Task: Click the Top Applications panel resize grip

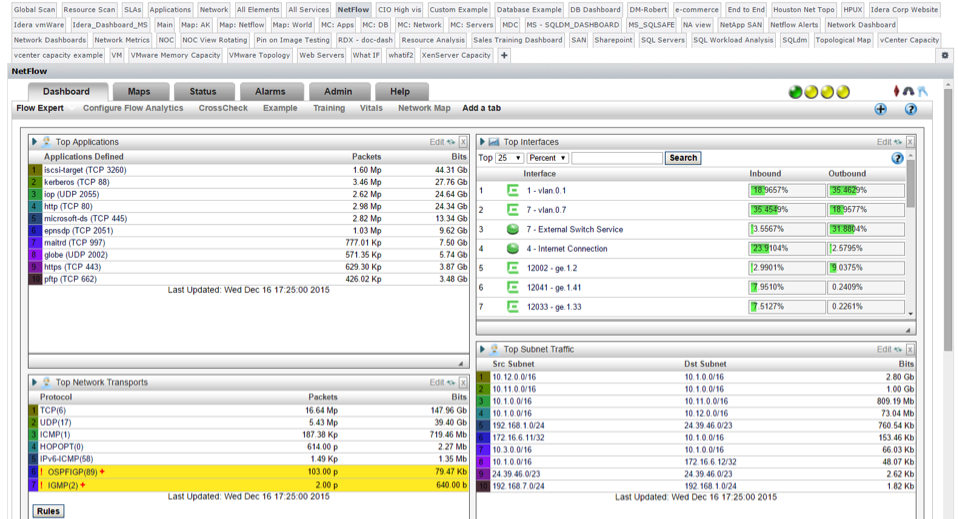Action: tap(461, 364)
